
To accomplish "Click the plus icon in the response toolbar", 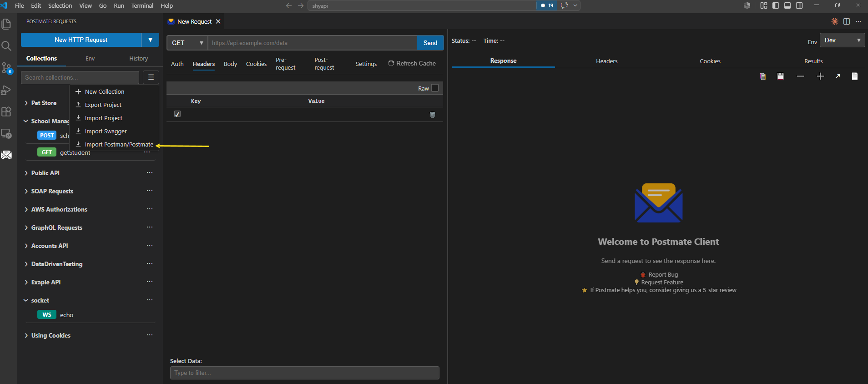I will pos(820,76).
